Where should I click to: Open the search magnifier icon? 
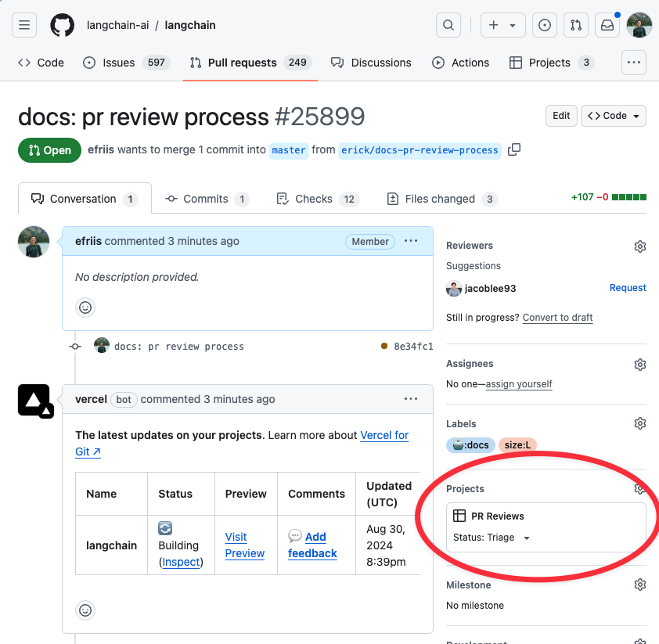(448, 25)
